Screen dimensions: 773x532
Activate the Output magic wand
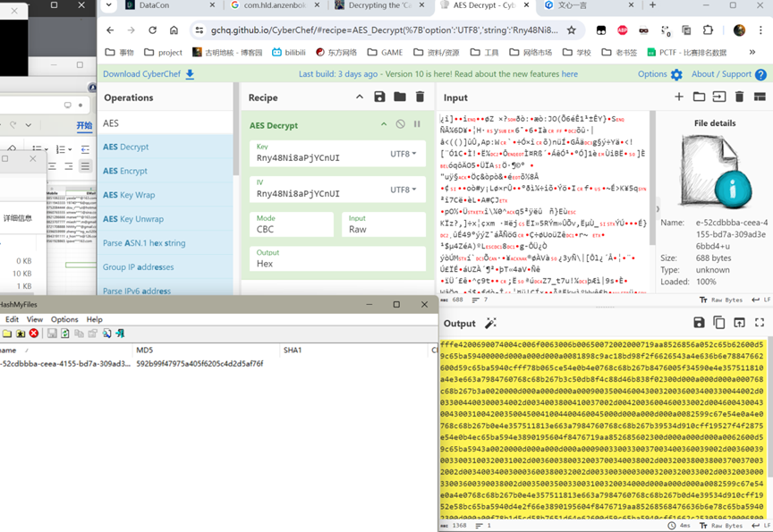click(x=490, y=323)
